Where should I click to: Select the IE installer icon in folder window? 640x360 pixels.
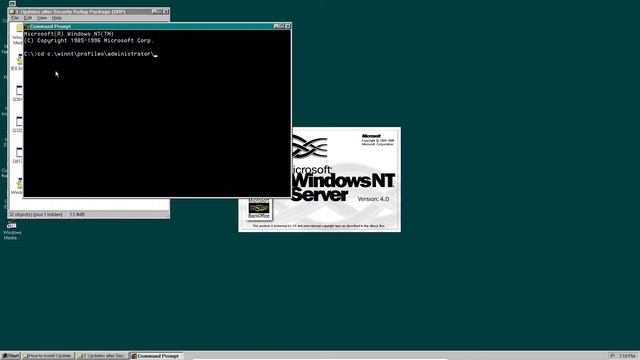click(x=19, y=60)
